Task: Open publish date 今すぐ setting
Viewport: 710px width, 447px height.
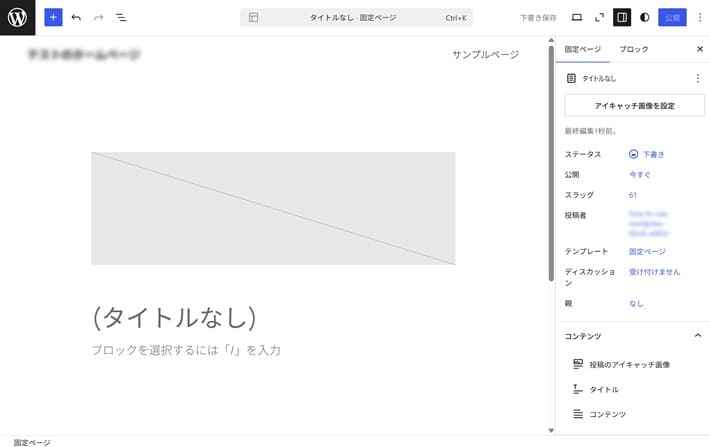Action: pyautogui.click(x=639, y=174)
